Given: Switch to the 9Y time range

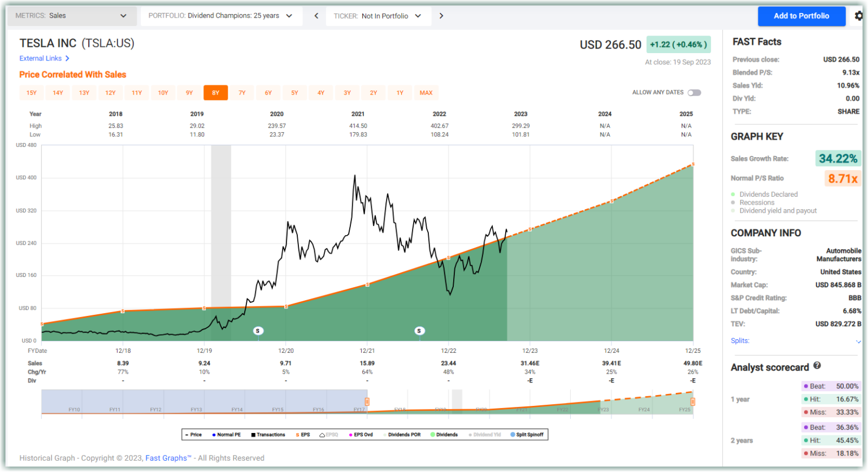Looking at the screenshot, I should (189, 93).
